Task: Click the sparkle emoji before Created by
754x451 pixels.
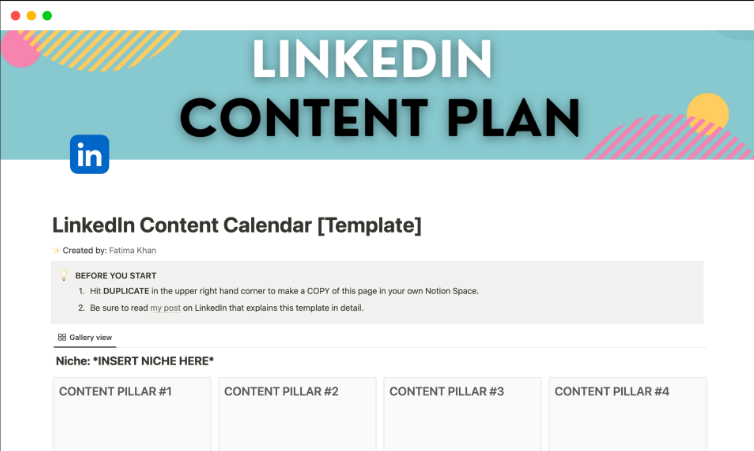Action: tap(56, 251)
